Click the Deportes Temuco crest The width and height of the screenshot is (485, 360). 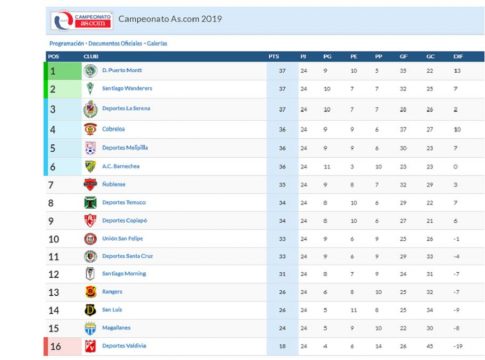(90, 202)
